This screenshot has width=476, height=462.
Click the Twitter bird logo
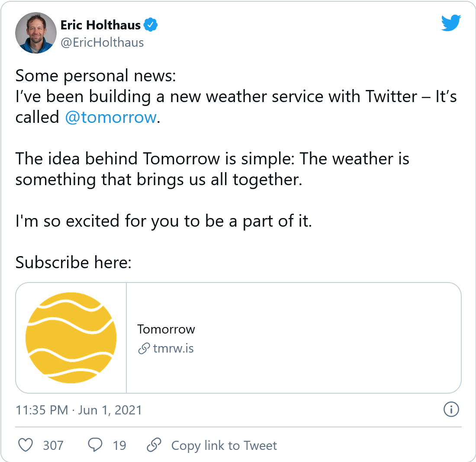click(452, 23)
